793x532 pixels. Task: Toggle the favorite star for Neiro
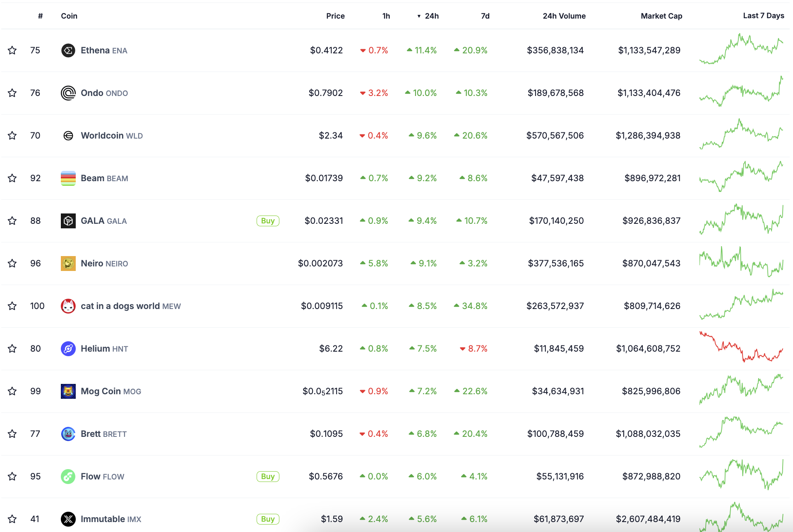tap(12, 264)
